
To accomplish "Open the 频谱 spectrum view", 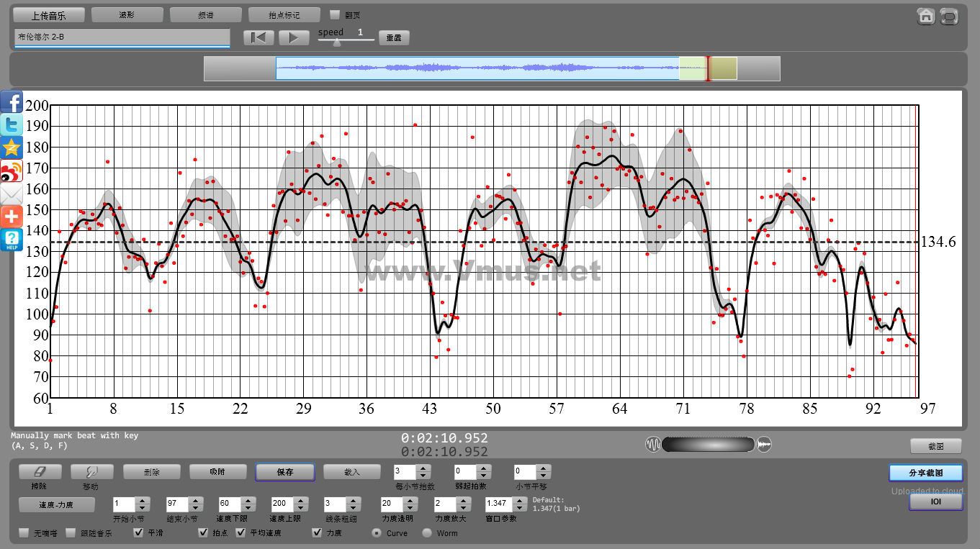I will [205, 15].
